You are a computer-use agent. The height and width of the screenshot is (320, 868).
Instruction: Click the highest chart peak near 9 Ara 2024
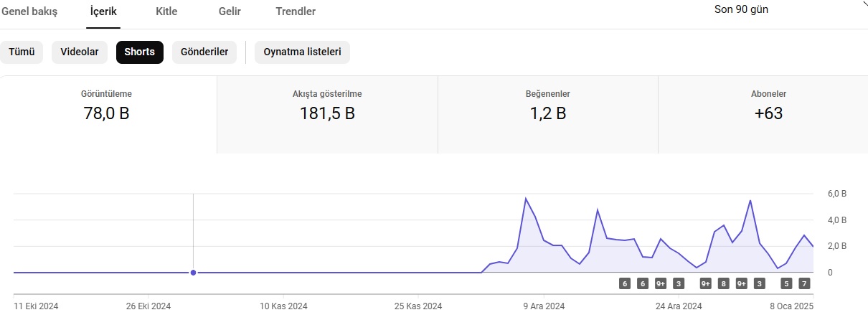526,199
